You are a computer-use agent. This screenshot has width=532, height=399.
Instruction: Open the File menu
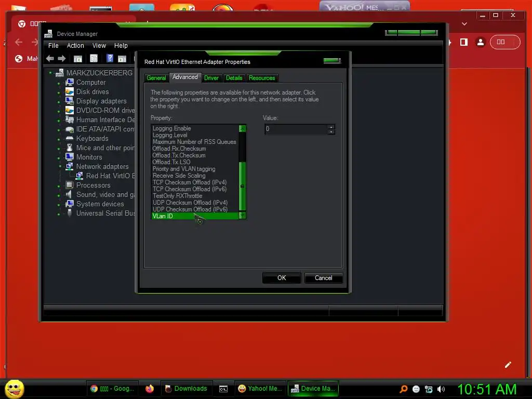(x=54, y=46)
